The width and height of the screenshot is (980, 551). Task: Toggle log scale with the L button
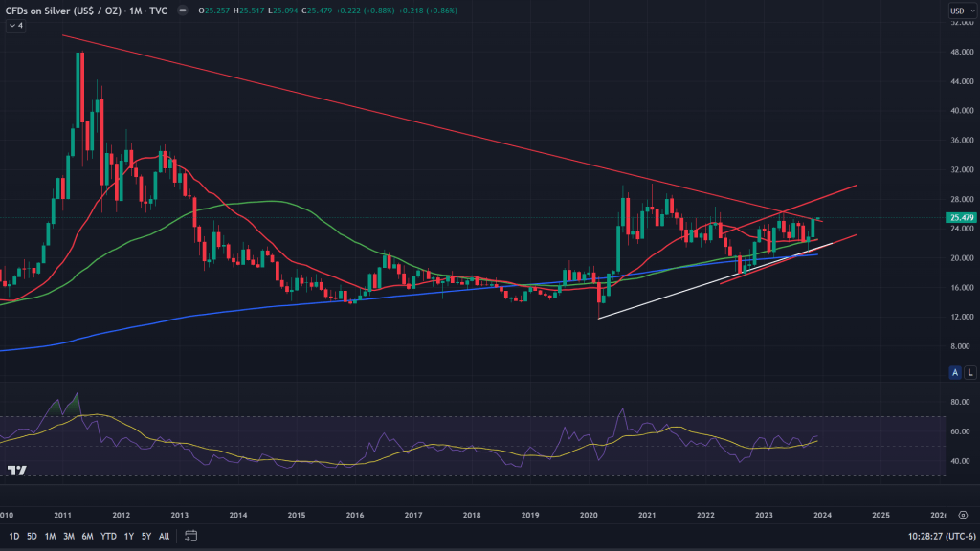point(969,371)
